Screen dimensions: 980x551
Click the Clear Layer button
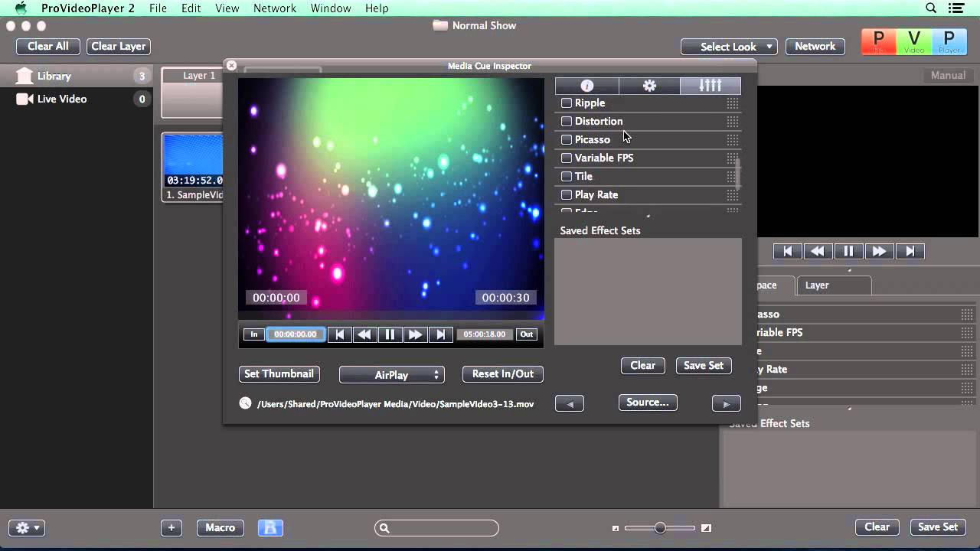pyautogui.click(x=119, y=46)
